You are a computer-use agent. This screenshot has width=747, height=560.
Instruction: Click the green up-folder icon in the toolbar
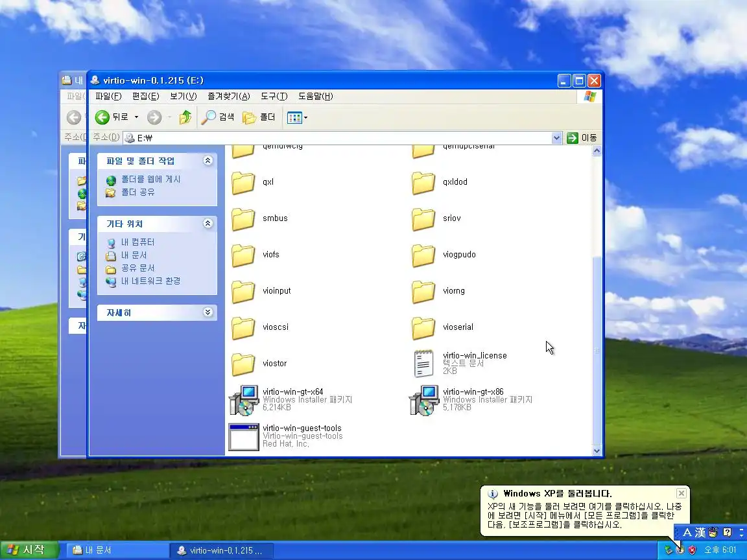click(x=185, y=117)
